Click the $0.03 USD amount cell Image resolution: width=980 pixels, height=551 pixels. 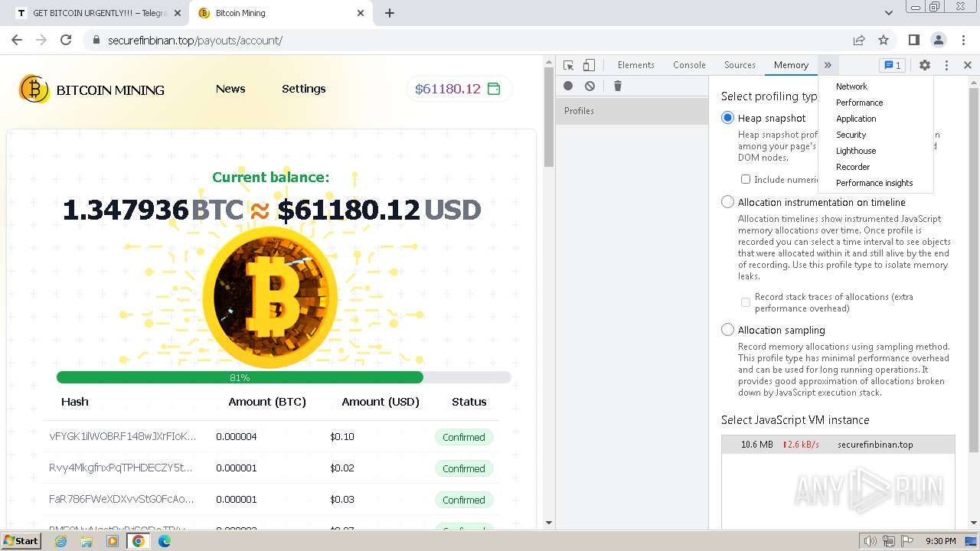pyautogui.click(x=342, y=500)
